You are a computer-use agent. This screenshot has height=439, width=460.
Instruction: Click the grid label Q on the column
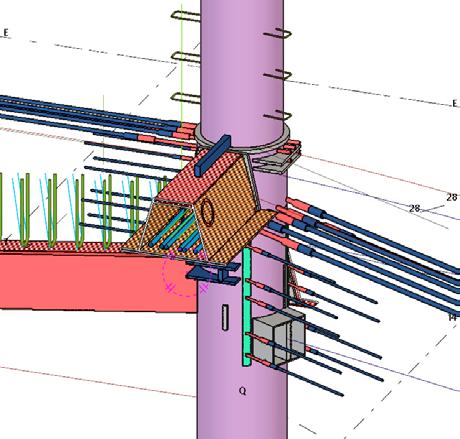pos(243,391)
